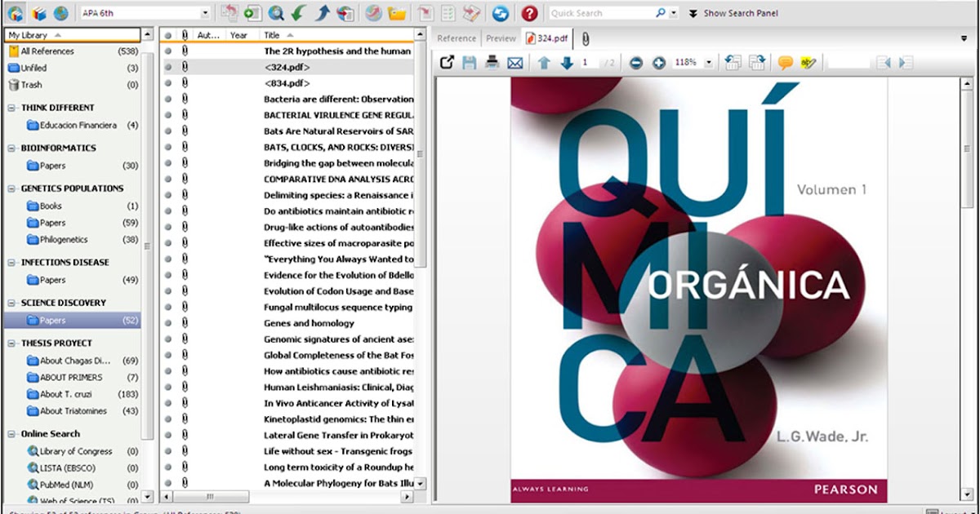The image size is (980, 514).
Task: Zoom in the PDF with plus icon
Action: tap(659, 62)
